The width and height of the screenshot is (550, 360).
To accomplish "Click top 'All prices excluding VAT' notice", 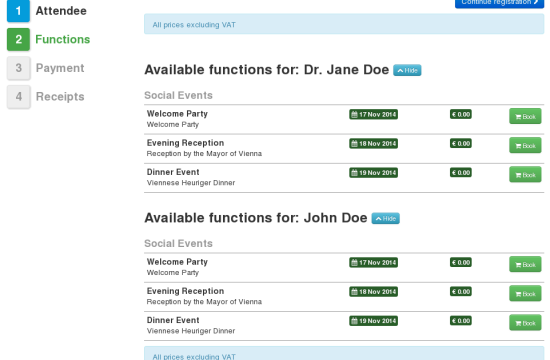I will [344, 25].
